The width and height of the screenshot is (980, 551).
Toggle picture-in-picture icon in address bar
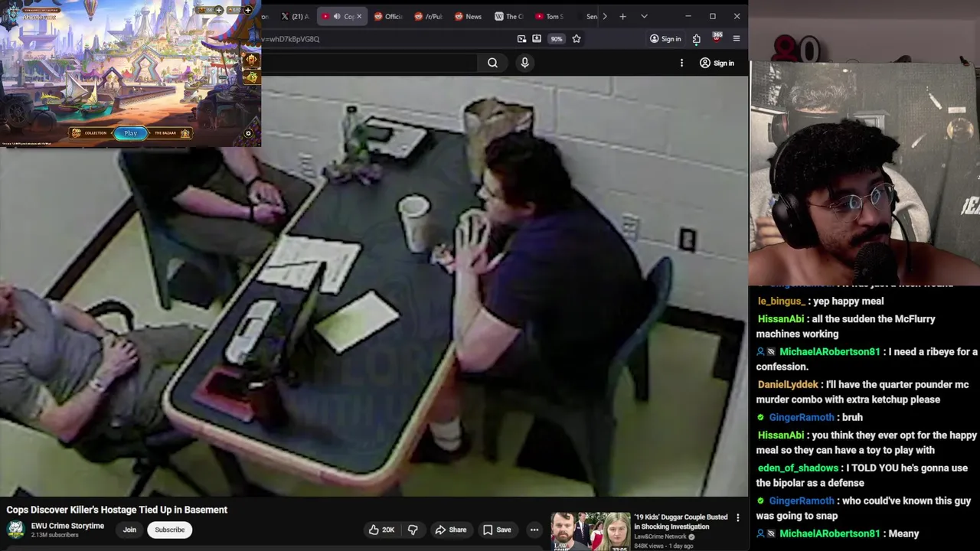[x=521, y=39]
